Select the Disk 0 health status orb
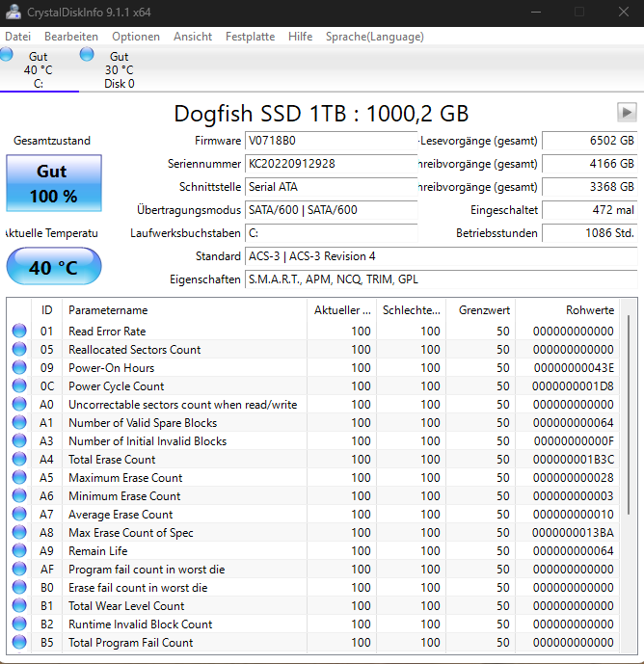The image size is (644, 664). (87, 54)
